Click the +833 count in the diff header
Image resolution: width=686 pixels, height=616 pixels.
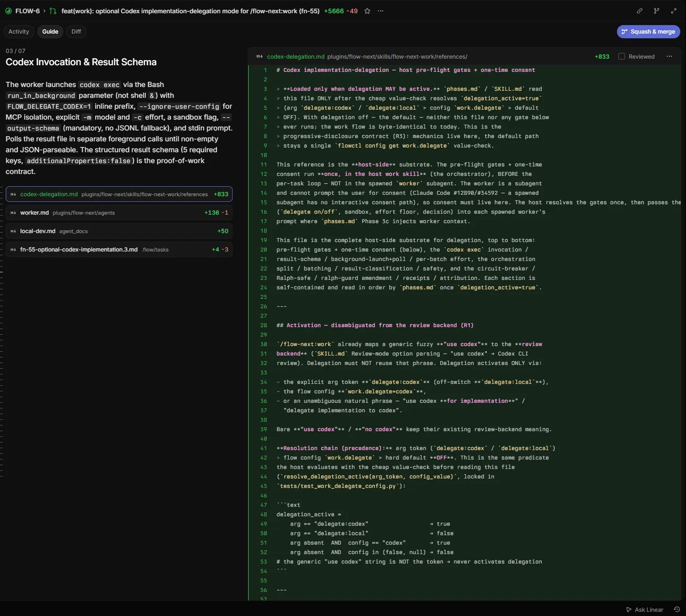click(602, 56)
